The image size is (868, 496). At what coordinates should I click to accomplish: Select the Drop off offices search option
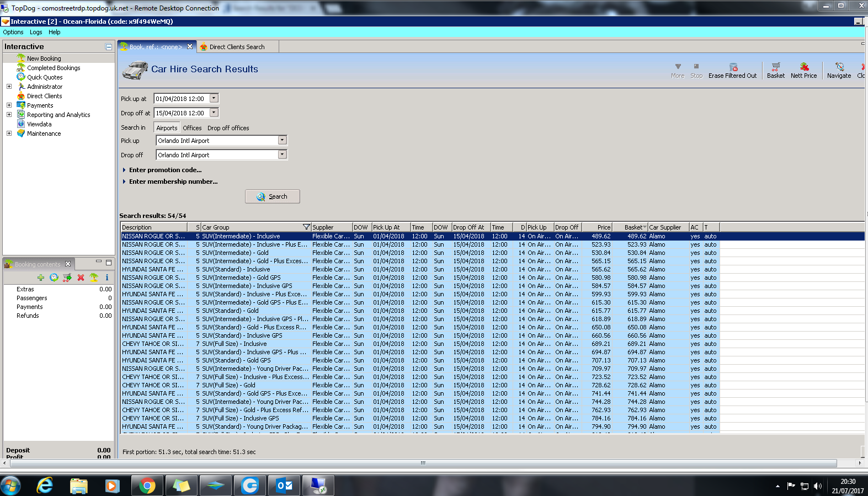coord(228,128)
